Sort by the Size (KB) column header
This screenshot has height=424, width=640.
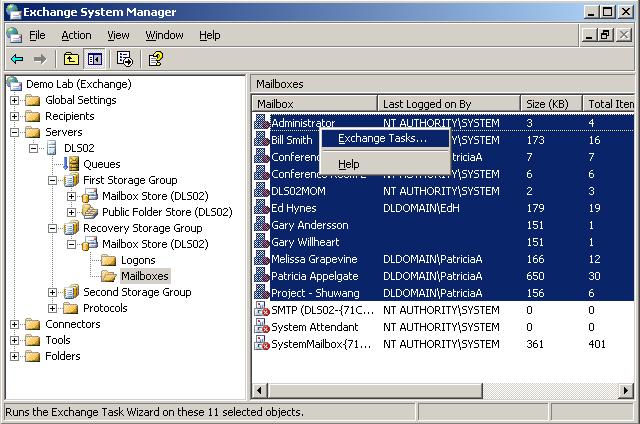point(551,104)
